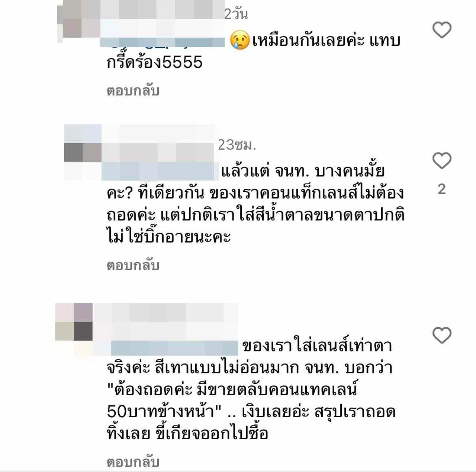Open the bottom commenter's profile picture
476x472 pixels.
tap(74, 322)
